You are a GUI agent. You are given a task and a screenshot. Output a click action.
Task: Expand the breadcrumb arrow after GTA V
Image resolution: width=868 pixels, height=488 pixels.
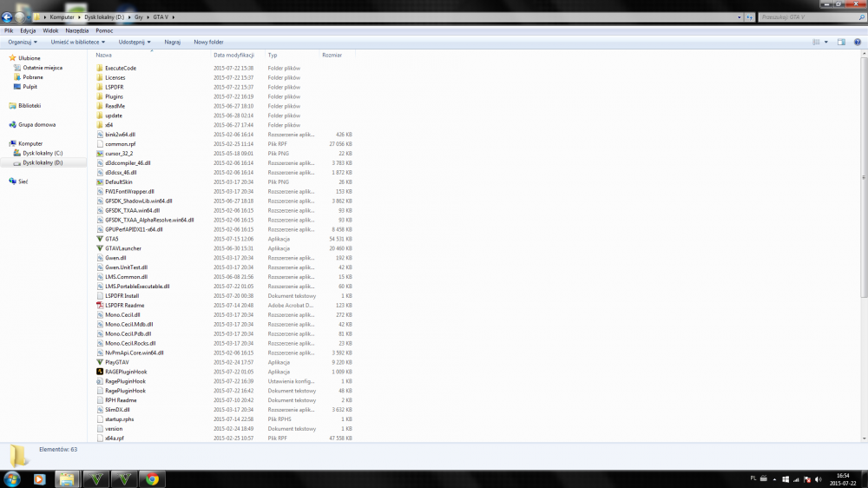(x=174, y=17)
